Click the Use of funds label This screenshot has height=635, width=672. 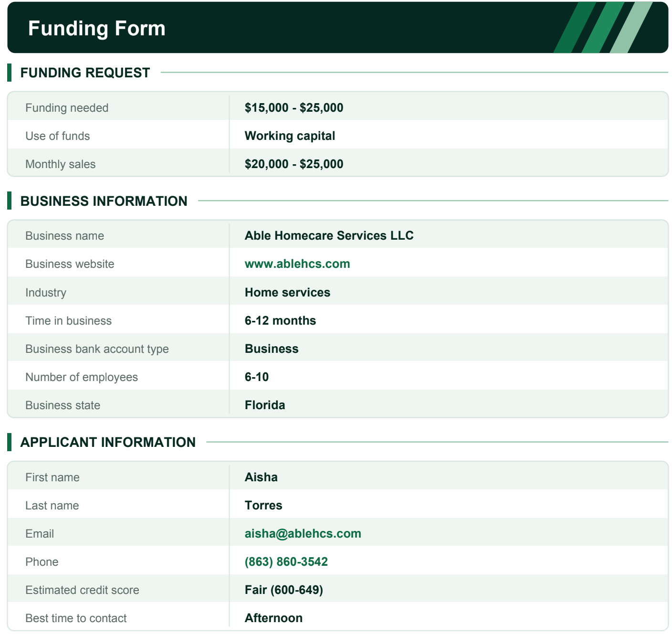coord(58,136)
